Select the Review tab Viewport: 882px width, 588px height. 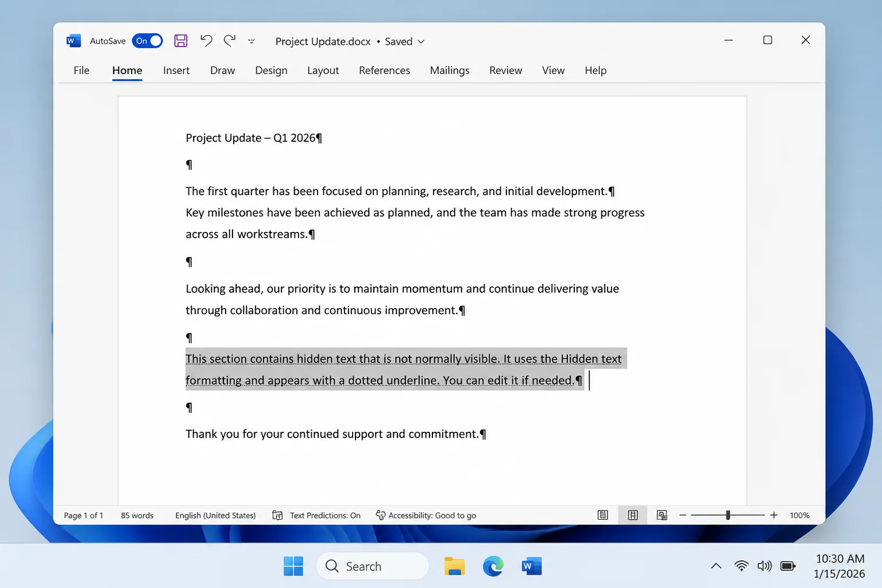(505, 70)
